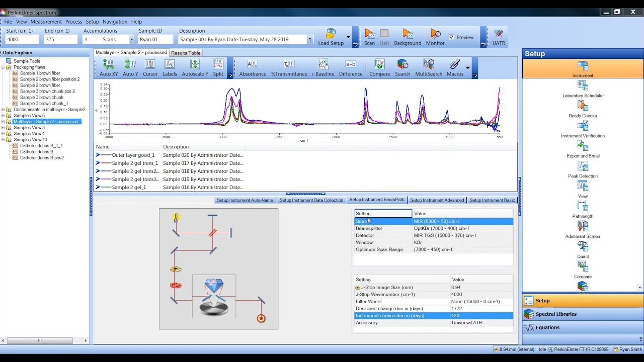Select the Detector setting row
644x362 pixels.
tap(434, 235)
